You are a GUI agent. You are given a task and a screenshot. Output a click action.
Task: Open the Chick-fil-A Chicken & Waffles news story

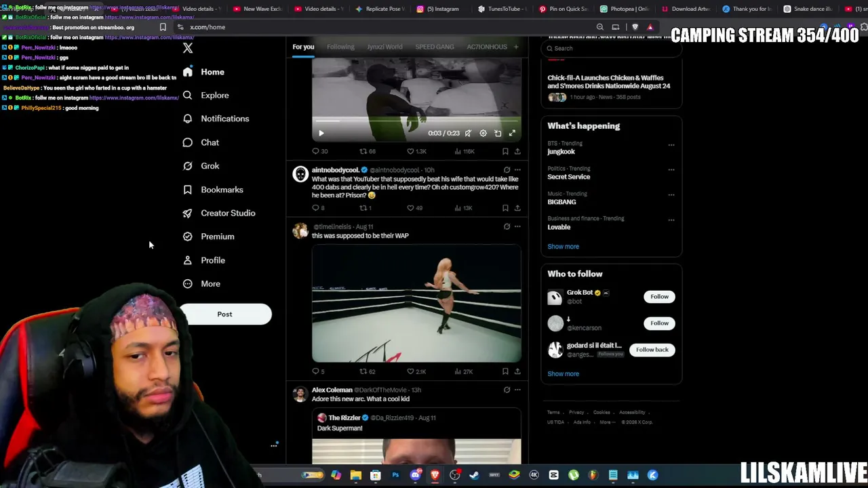pos(609,82)
